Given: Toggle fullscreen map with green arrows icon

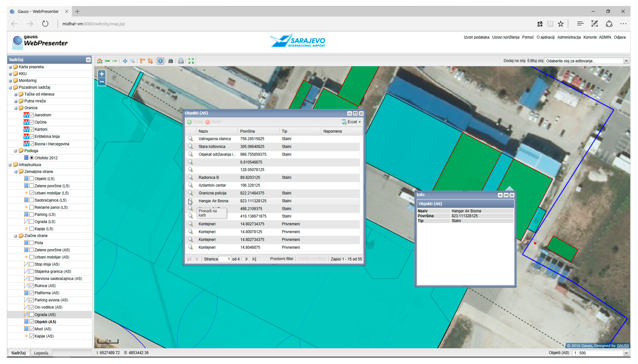Looking at the screenshot, I should click(x=191, y=61).
